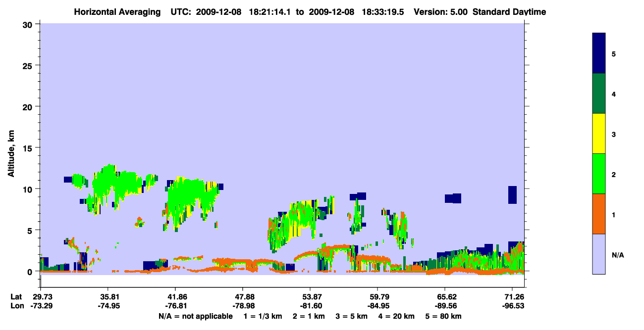Screen dimensions: 644x330
Task: Click the 'N/A = not applicable' legend text
Action: point(196,316)
